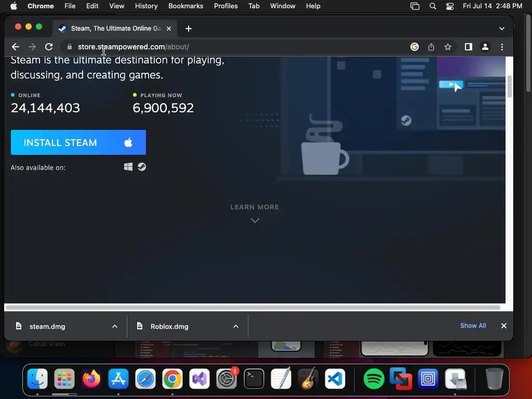Click the screen mirroring icon in menu bar
The width and height of the screenshot is (532, 399).
415,6
